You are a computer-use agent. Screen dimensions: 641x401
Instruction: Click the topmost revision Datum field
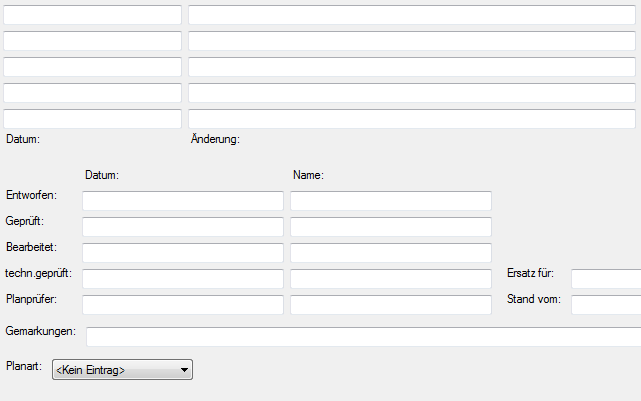[x=93, y=15]
